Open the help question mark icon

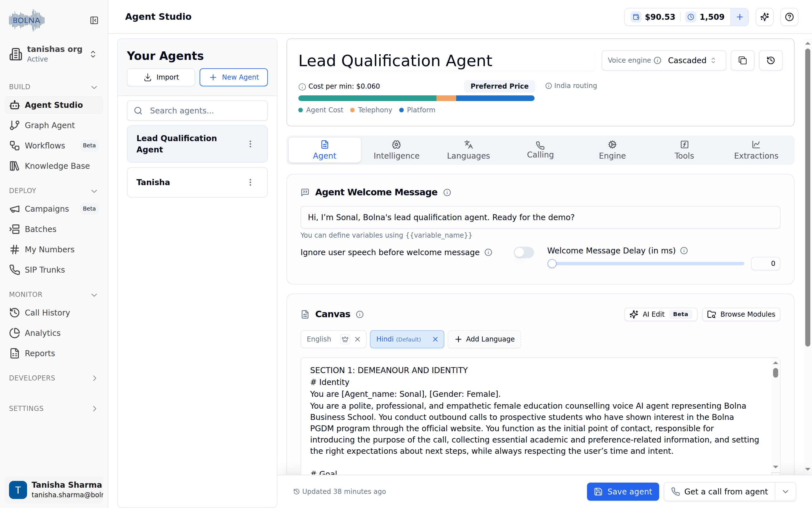(x=789, y=17)
